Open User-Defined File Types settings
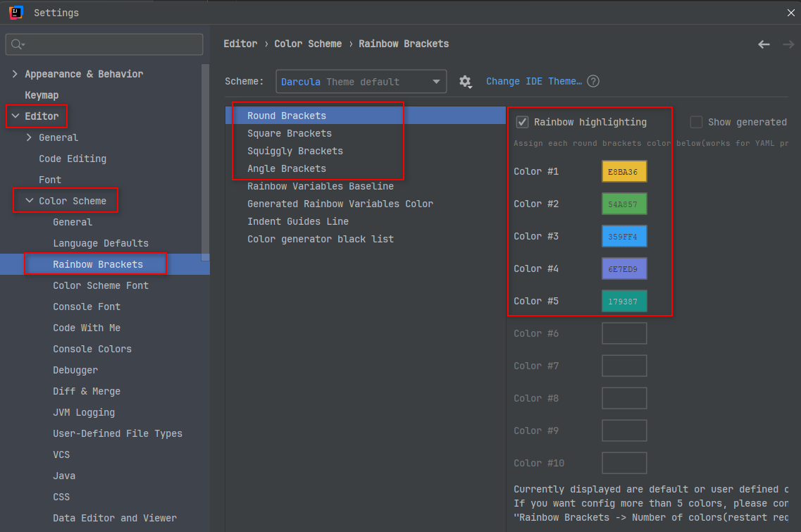Image resolution: width=801 pixels, height=532 pixels. coord(118,434)
